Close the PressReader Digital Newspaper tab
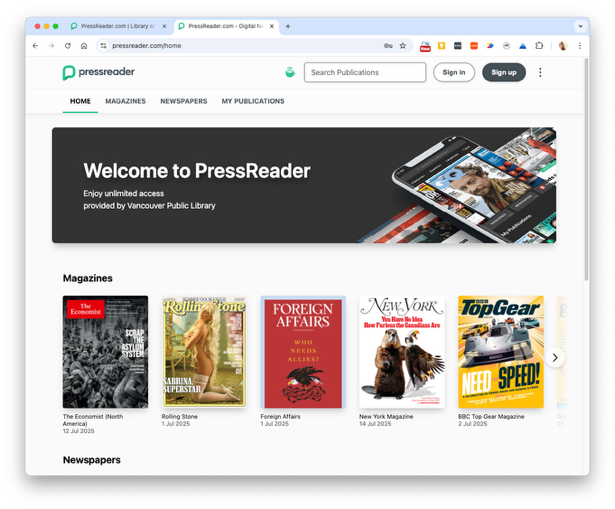This screenshot has width=615, height=509. (x=272, y=26)
